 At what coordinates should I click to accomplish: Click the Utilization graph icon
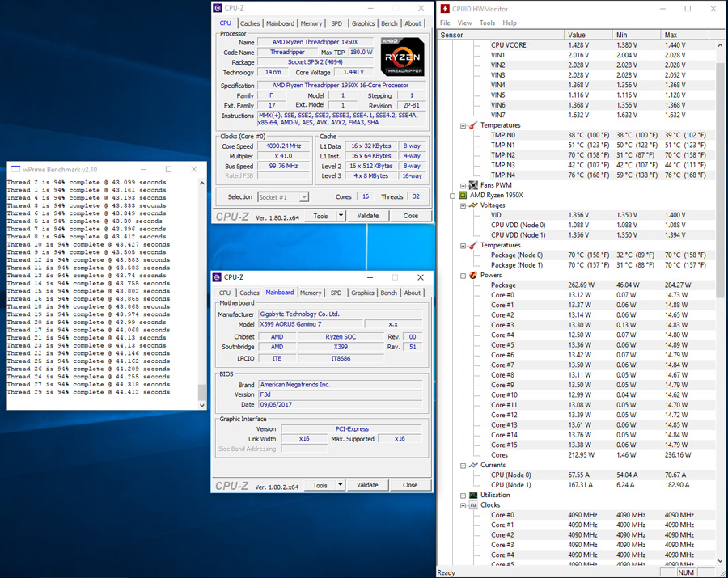(473, 495)
